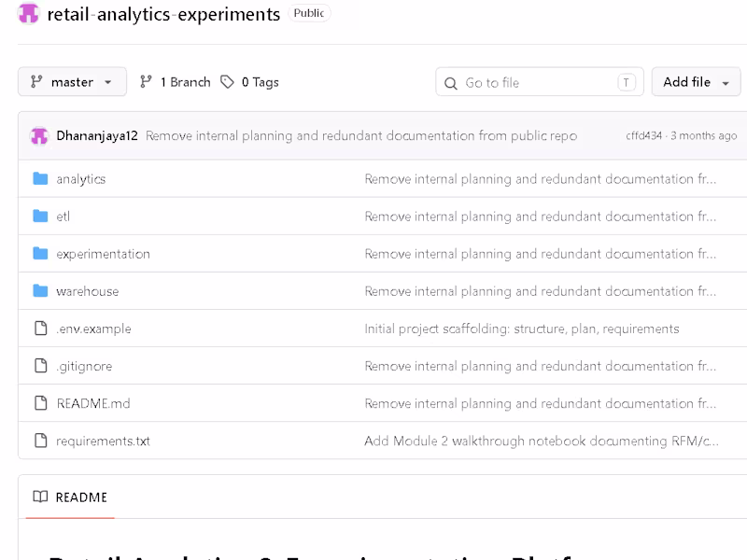Click the T shortcut key hint badge
747x560 pixels.
[x=626, y=83]
